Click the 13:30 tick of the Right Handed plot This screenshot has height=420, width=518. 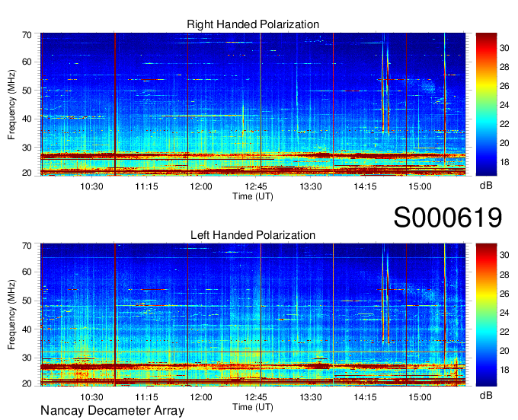point(311,186)
